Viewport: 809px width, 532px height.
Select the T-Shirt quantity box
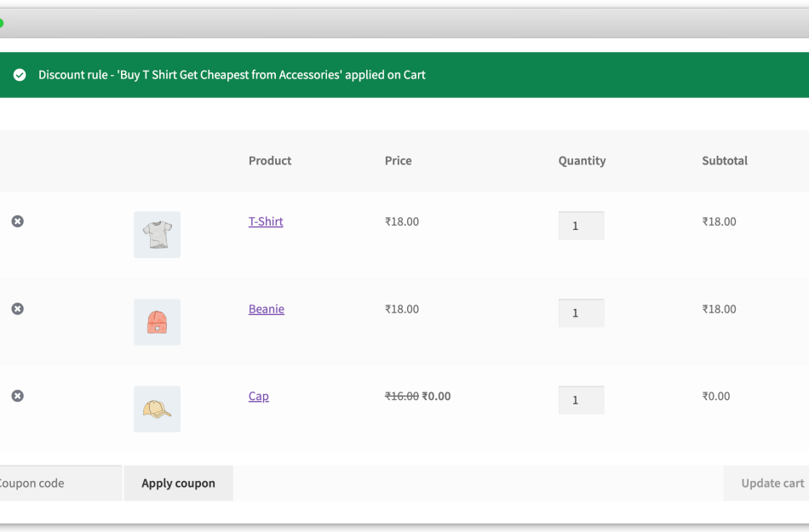(581, 225)
